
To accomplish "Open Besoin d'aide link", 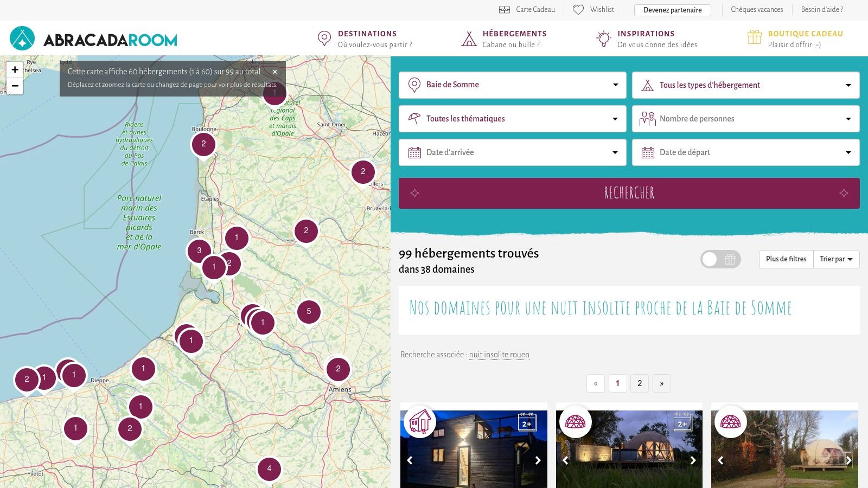I will (x=822, y=10).
